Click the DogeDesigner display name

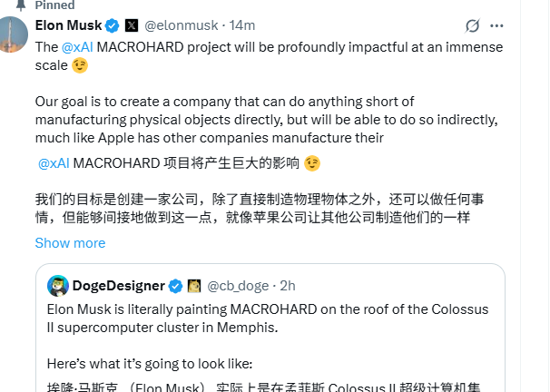coord(119,286)
